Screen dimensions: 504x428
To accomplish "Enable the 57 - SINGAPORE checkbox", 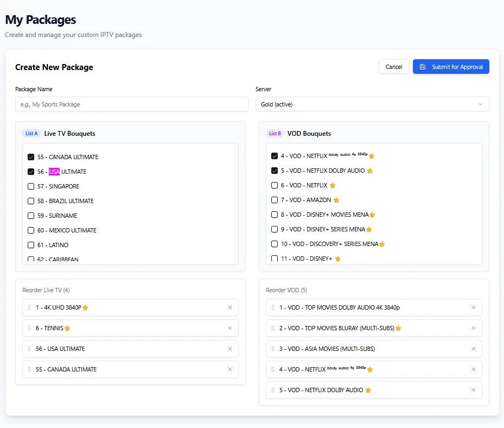I will point(31,186).
